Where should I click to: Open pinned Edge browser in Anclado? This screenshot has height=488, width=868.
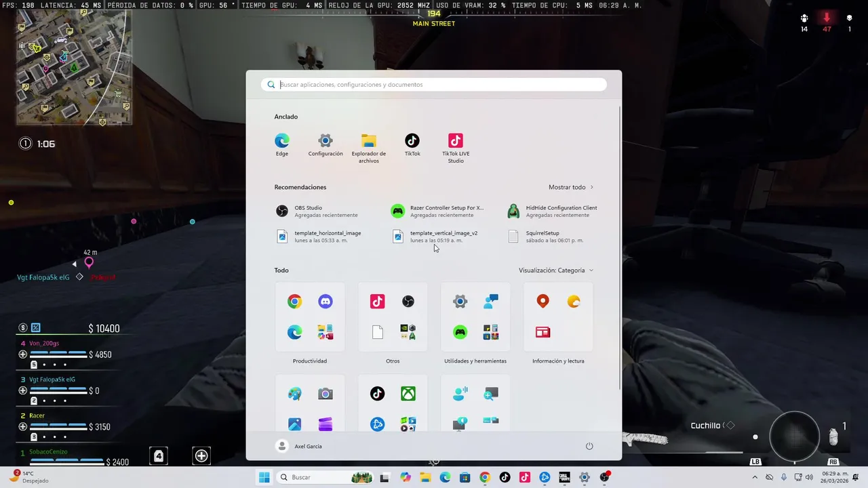point(282,145)
